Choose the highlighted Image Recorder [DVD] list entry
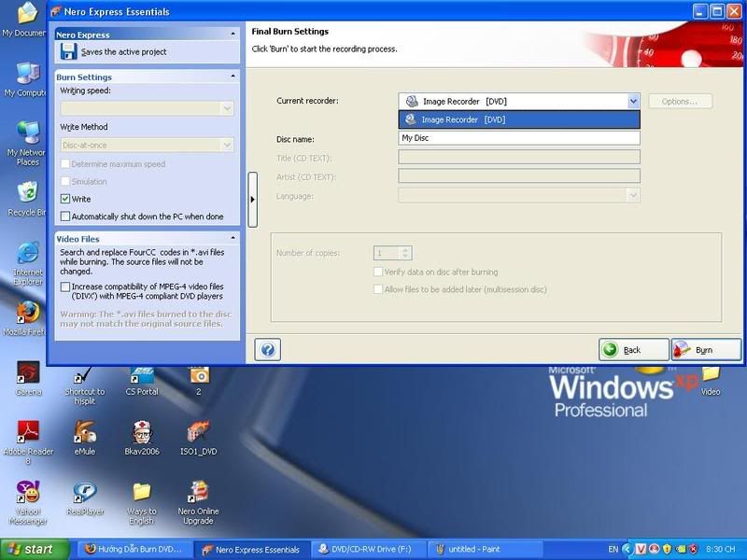The image size is (747, 560). 519,119
